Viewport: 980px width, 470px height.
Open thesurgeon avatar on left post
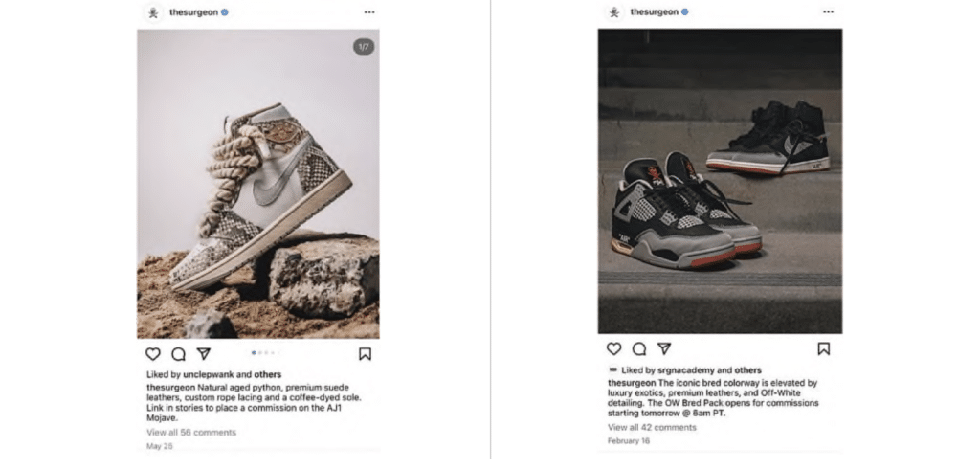pyautogui.click(x=153, y=12)
